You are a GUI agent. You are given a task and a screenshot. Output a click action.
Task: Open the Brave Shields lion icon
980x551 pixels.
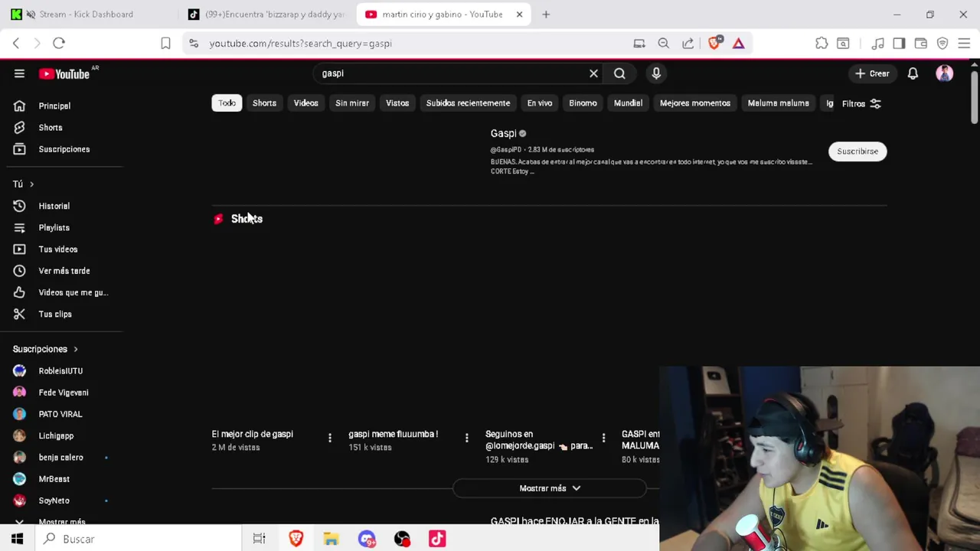(x=714, y=44)
